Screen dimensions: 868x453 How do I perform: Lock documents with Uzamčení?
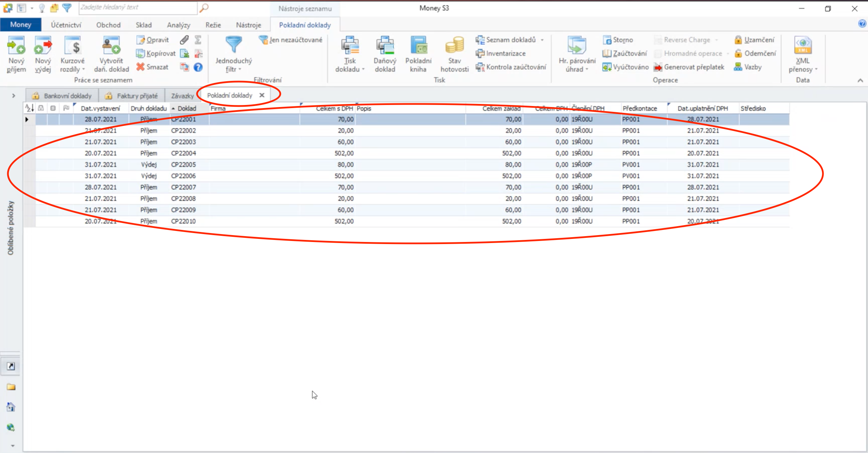click(755, 40)
